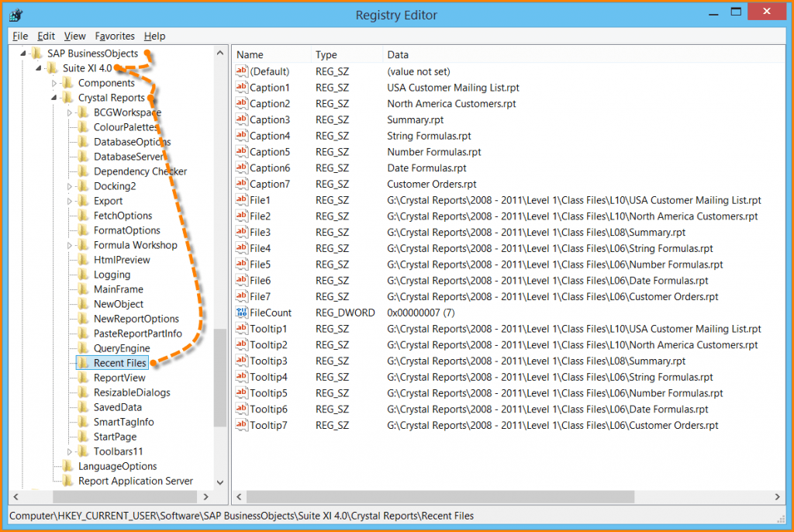The image size is (794, 532).
Task: Click the tree pane scroll down arrow
Action: [219, 482]
